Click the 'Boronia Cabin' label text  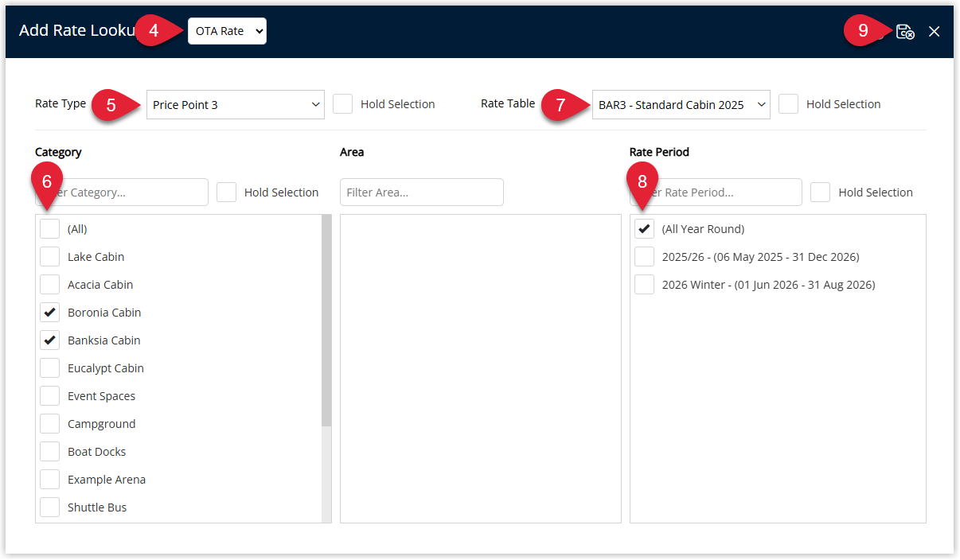104,313
